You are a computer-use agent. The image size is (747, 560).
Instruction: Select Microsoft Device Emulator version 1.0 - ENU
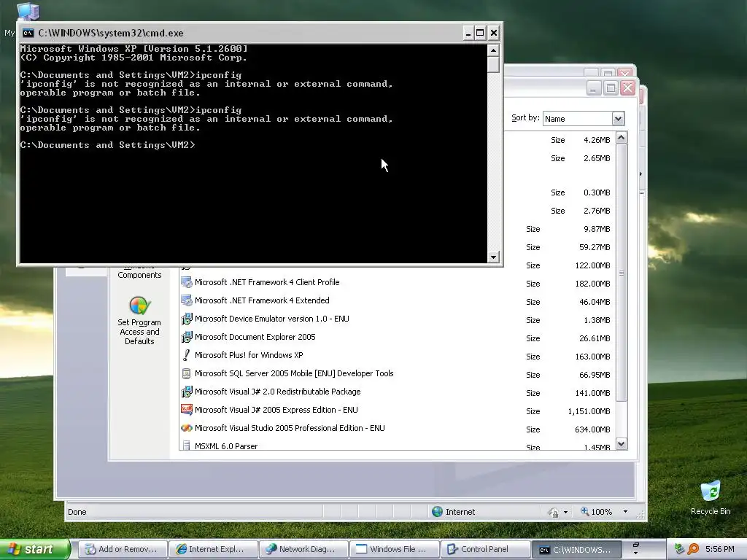point(398,319)
